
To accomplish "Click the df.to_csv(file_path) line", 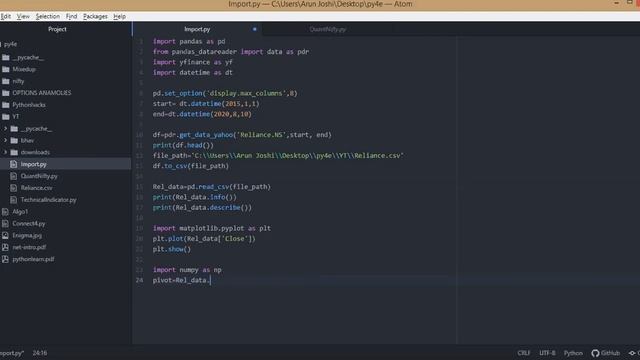I will [x=191, y=166].
